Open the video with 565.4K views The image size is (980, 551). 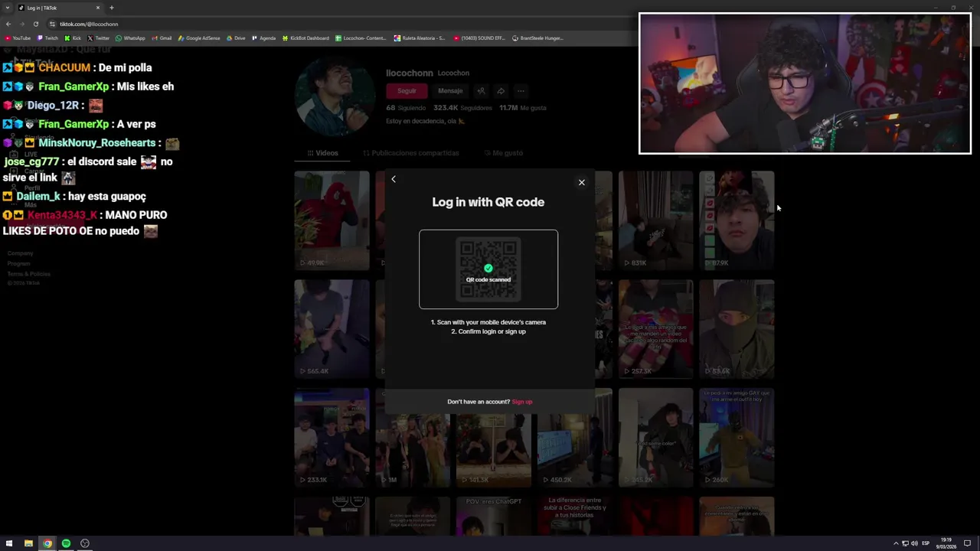click(x=332, y=329)
